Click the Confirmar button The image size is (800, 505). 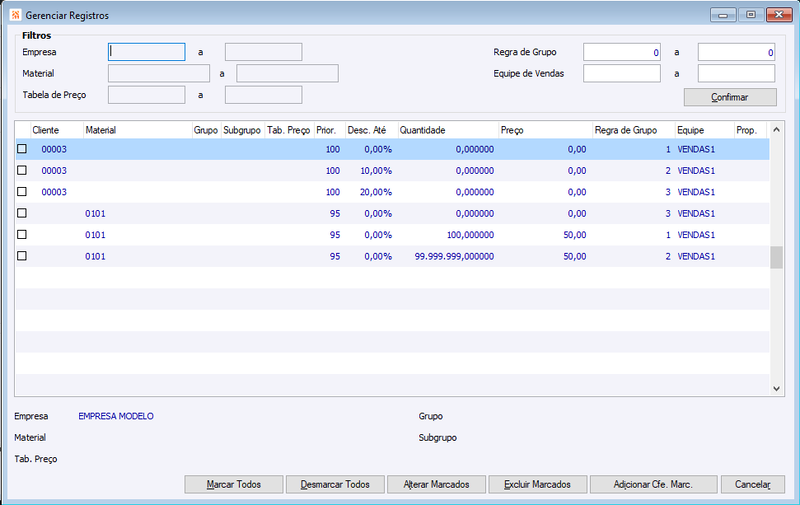[730, 97]
